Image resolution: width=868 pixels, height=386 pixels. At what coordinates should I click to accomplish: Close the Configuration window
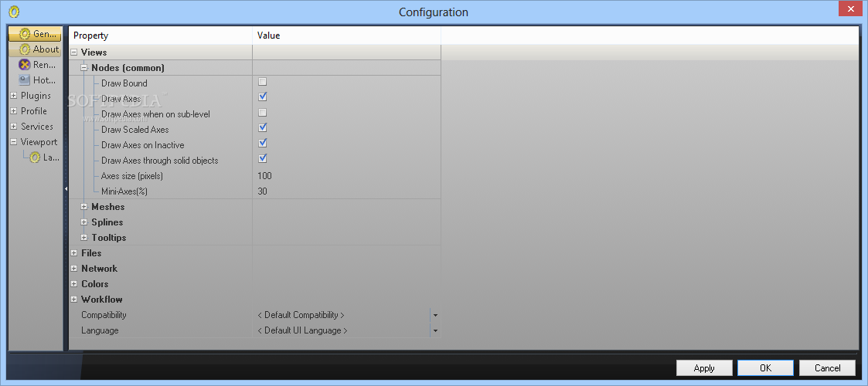pyautogui.click(x=852, y=8)
